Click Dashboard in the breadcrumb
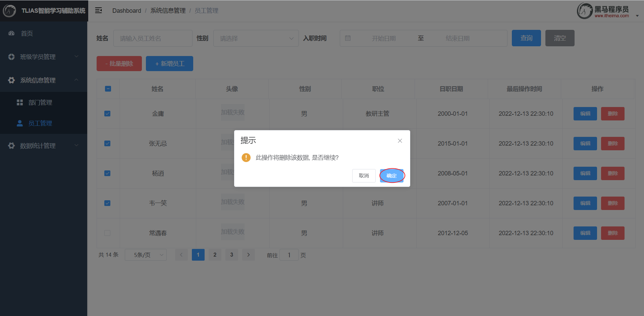This screenshot has height=316, width=644. [x=126, y=11]
